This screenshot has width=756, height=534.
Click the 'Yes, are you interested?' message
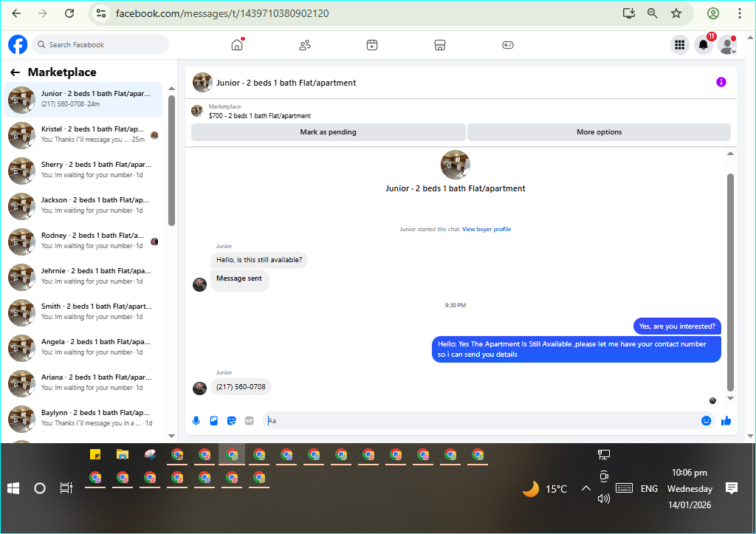pyautogui.click(x=677, y=326)
